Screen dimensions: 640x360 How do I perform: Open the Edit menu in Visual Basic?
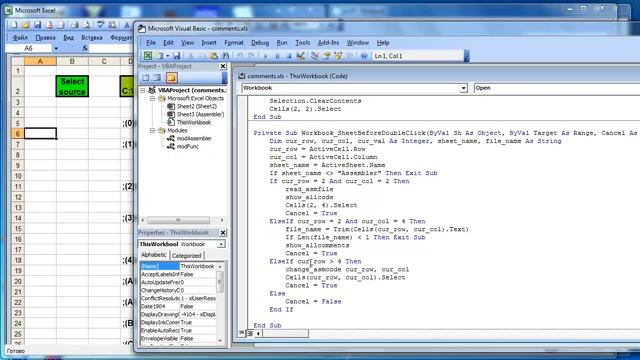click(x=168, y=43)
